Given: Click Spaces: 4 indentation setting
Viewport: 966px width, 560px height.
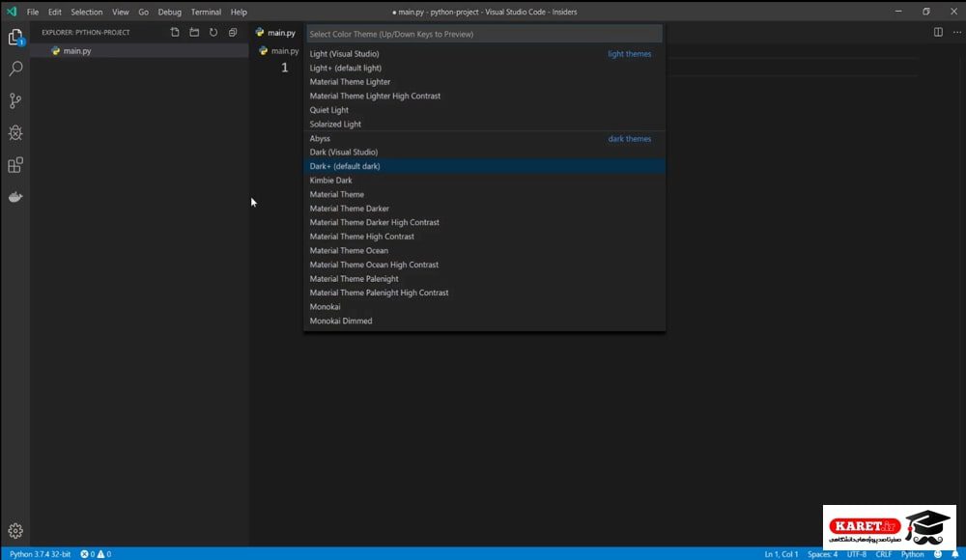Looking at the screenshot, I should pyautogui.click(x=822, y=554).
